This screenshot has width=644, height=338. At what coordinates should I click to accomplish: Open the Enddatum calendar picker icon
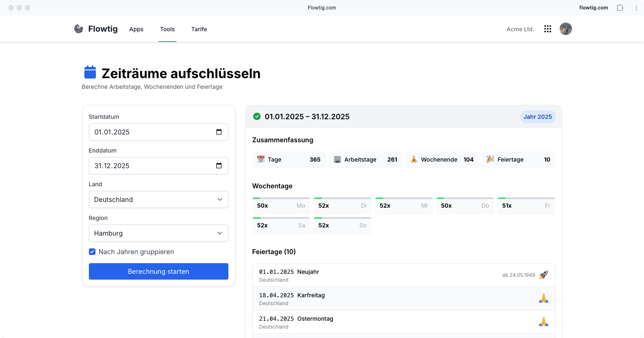(219, 166)
